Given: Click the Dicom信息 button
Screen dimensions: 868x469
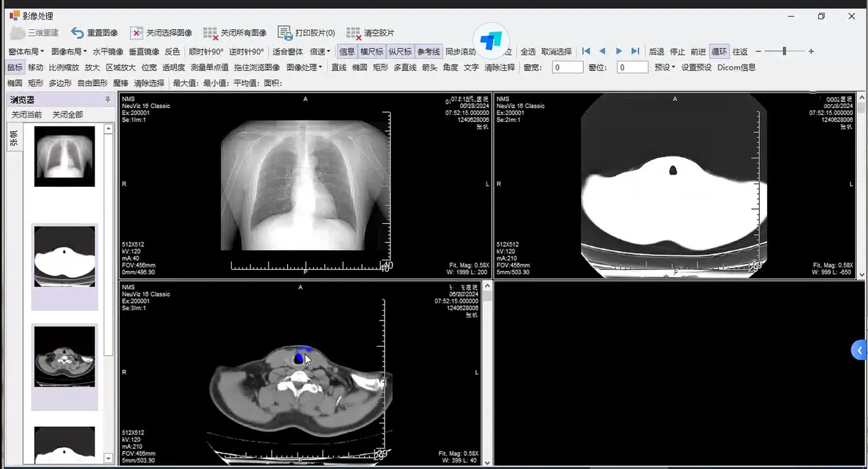Looking at the screenshot, I should (737, 67).
